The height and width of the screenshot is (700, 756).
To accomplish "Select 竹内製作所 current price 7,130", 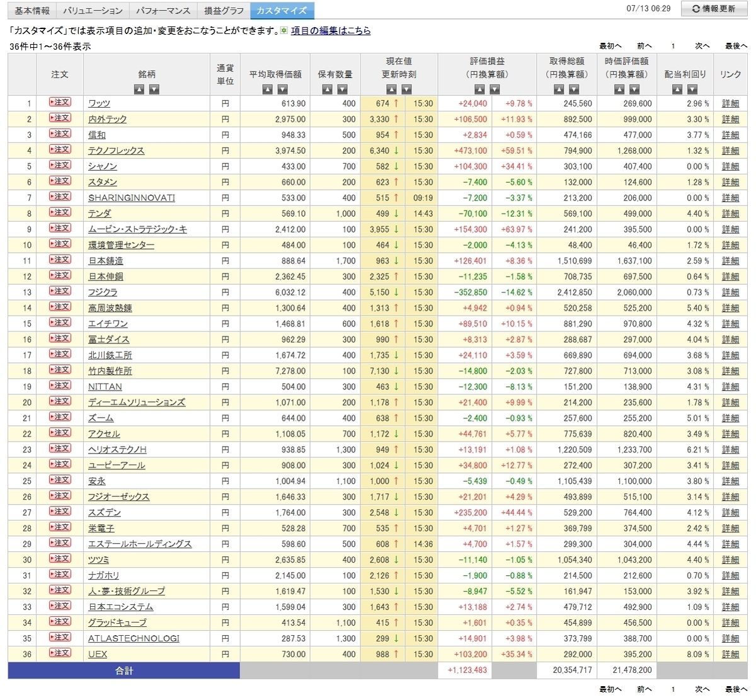I will tap(380, 371).
